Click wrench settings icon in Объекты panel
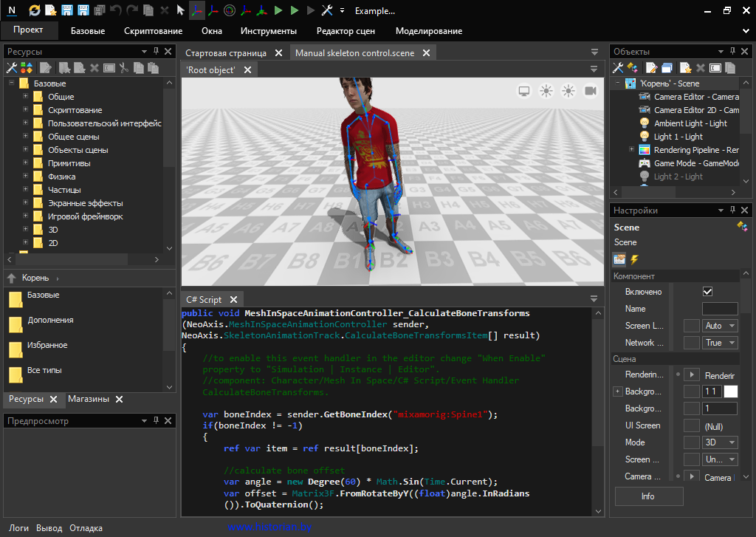The height and width of the screenshot is (537, 756). click(619, 68)
